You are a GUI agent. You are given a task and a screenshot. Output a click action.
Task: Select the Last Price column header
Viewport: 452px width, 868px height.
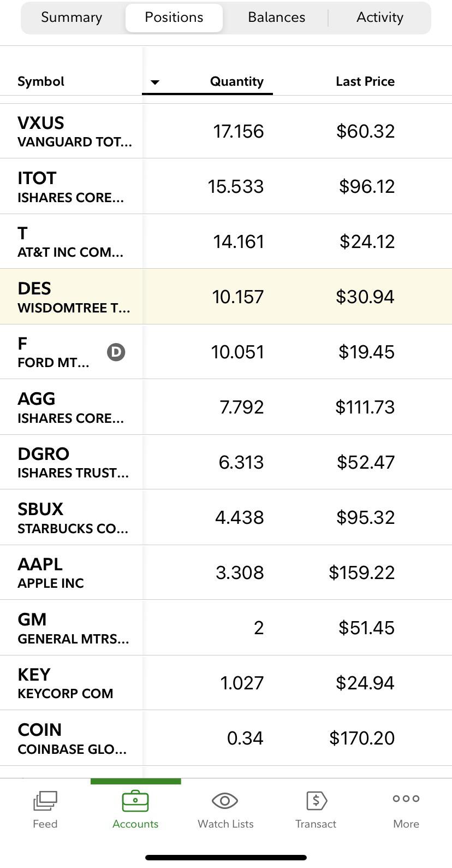(x=365, y=81)
